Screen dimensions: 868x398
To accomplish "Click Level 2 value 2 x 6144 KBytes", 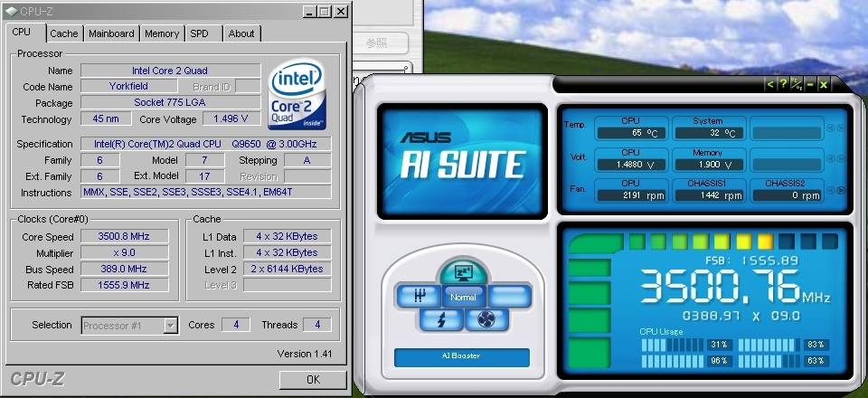I will [x=288, y=269].
